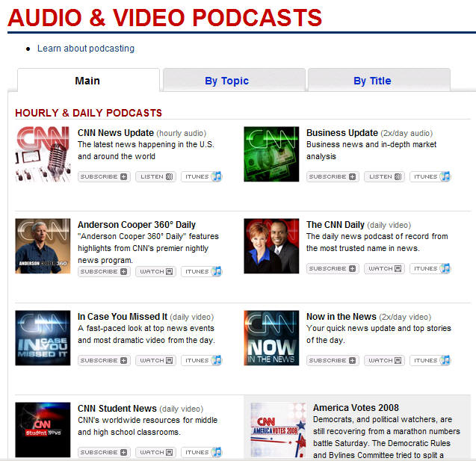Subscribe to Anderson Cooper 360° Daily
The width and height of the screenshot is (476, 461).
(104, 271)
